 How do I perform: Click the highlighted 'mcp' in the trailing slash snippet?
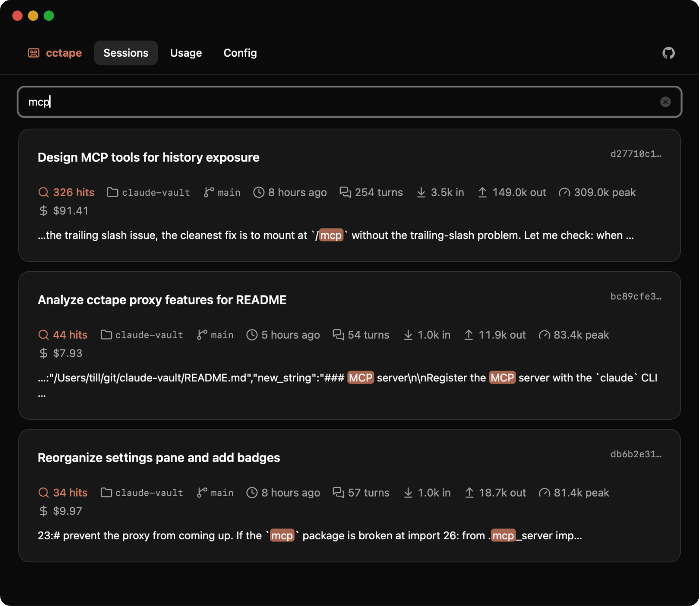click(x=331, y=235)
